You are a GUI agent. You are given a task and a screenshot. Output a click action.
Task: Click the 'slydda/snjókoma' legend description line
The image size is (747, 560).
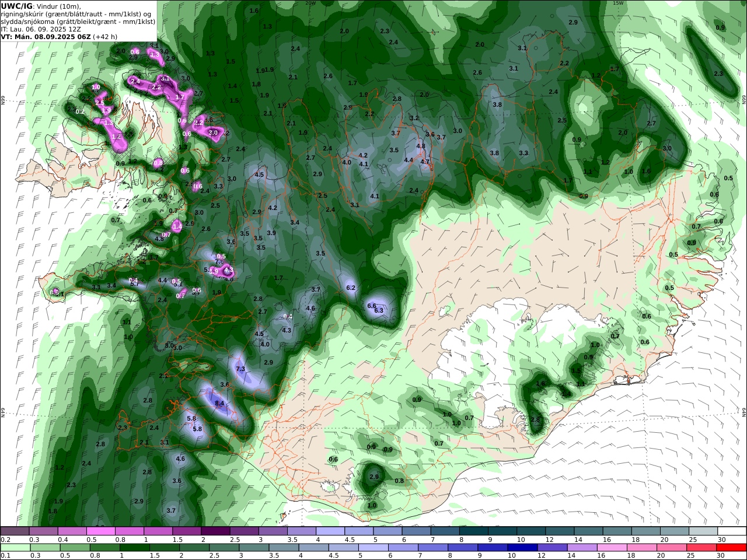(78, 21)
